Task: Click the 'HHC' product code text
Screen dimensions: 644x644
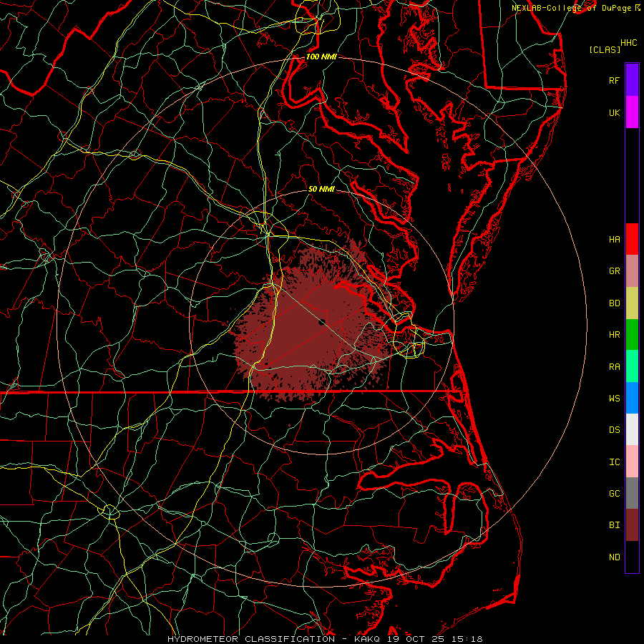Action: (628, 43)
